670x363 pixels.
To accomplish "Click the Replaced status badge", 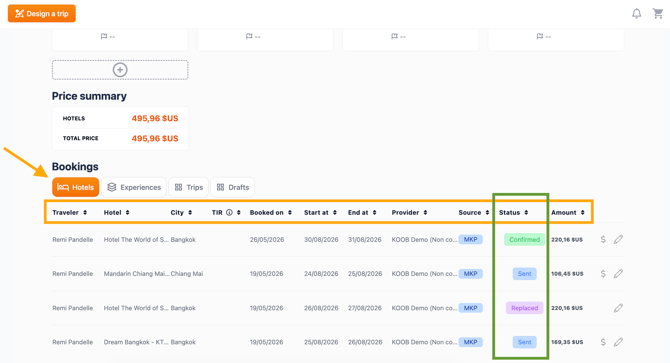I will 524,308.
